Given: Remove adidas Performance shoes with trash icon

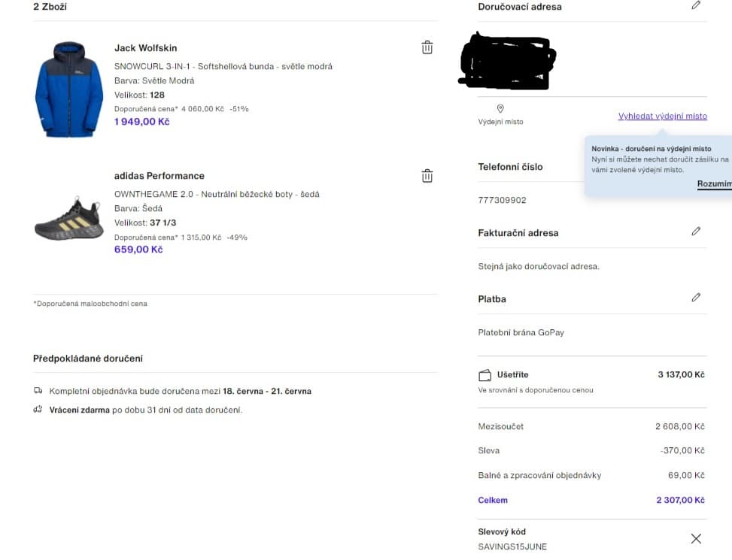Looking at the screenshot, I should pos(427,176).
